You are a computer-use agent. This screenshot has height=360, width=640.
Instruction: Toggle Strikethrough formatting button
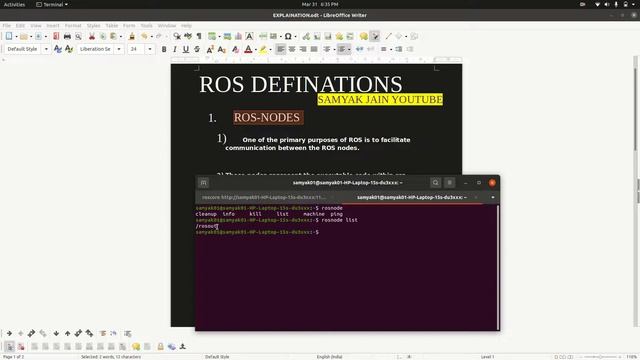(197, 49)
